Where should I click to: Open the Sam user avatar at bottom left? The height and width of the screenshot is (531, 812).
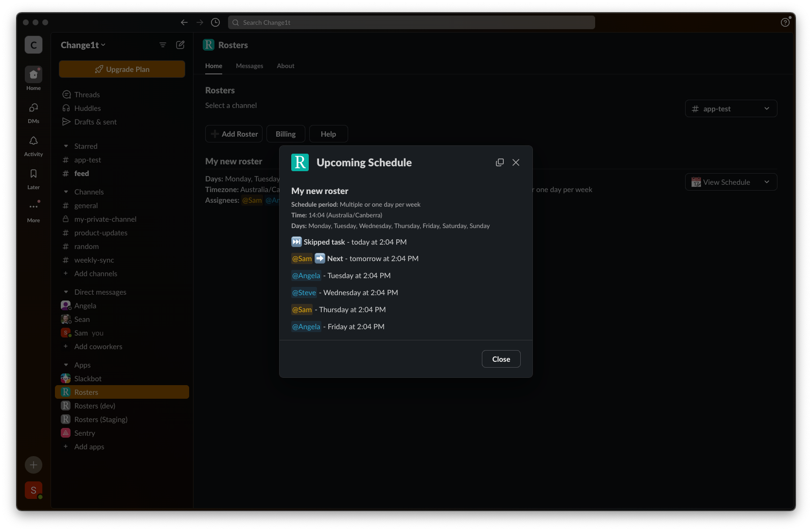click(34, 490)
